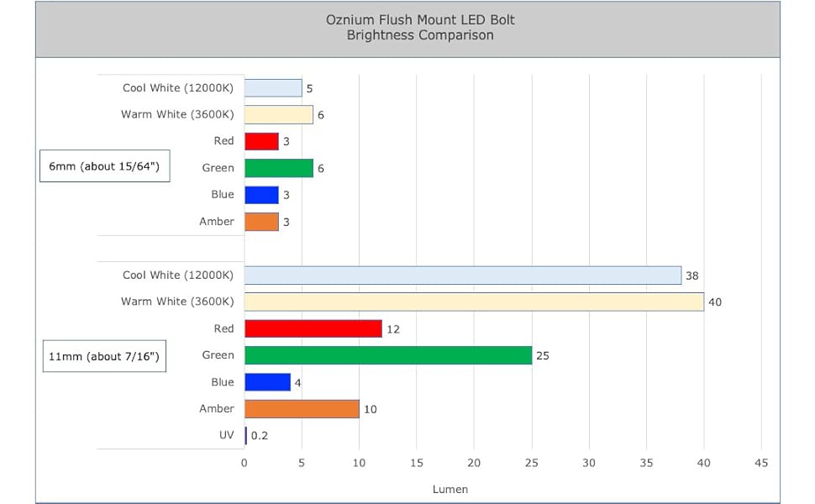The width and height of the screenshot is (815, 504).
Task: Select the 45 tick on the x-axis
Action: click(x=761, y=463)
